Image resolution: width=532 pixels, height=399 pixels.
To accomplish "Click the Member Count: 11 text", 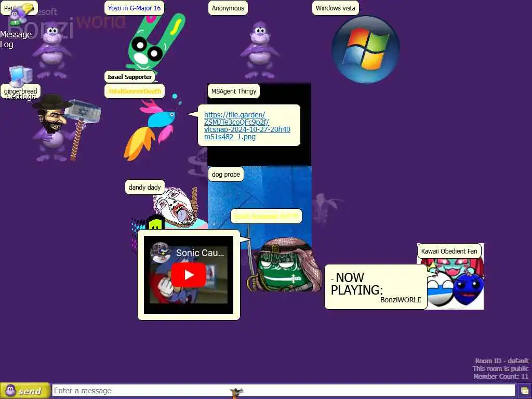I will pyautogui.click(x=501, y=376).
